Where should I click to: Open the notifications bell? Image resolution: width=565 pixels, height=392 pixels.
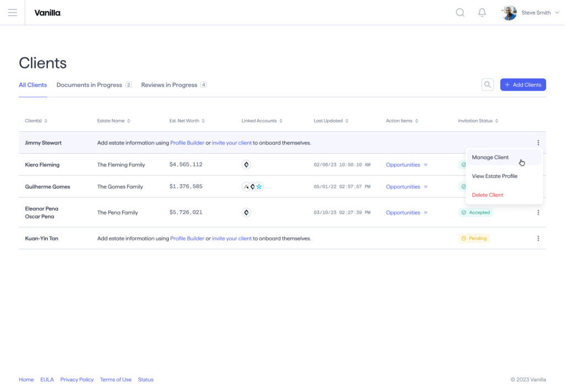tap(482, 13)
